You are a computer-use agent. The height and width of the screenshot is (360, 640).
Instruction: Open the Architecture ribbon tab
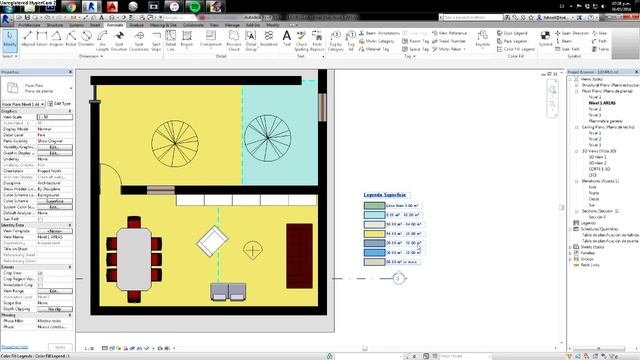click(29, 25)
